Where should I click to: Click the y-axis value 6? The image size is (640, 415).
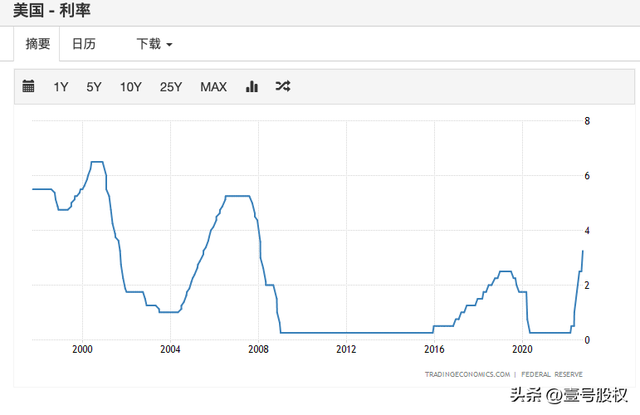pos(587,176)
